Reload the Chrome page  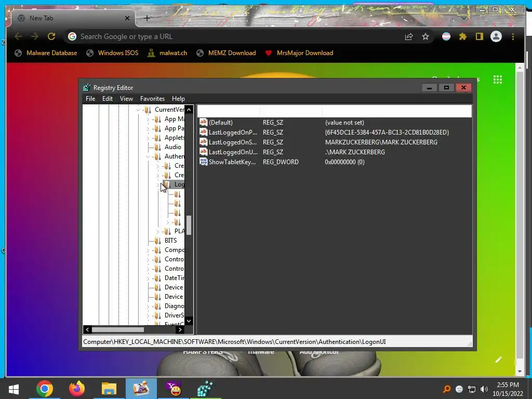tap(51, 36)
